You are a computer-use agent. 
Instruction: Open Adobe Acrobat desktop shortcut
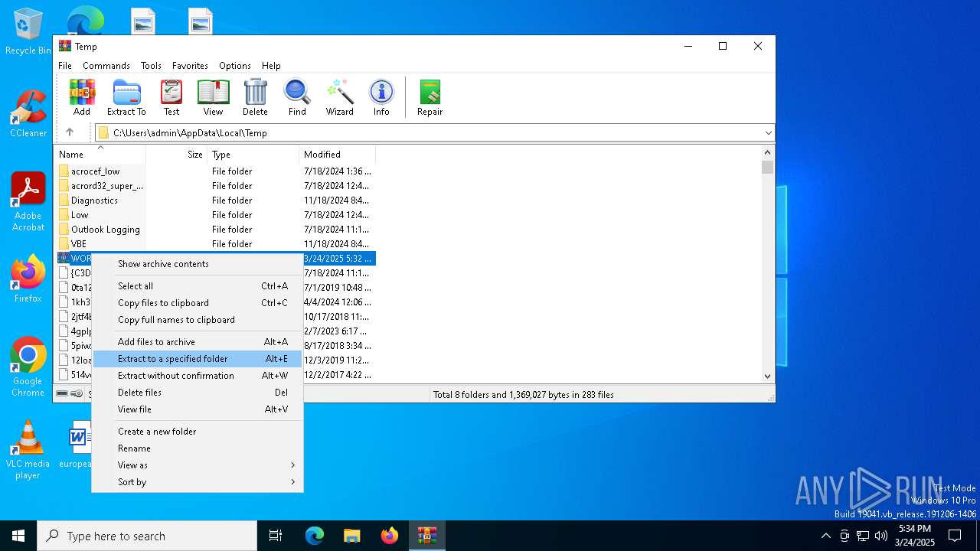pos(28,202)
